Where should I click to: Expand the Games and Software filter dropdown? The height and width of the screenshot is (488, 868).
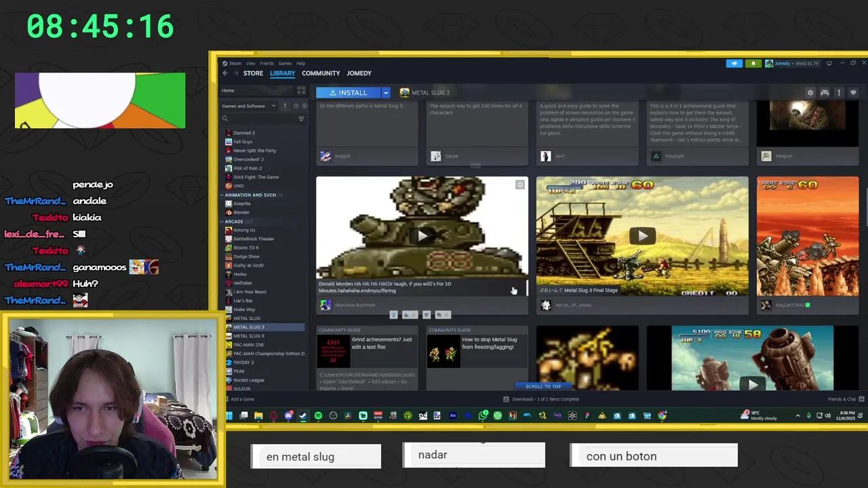point(248,106)
